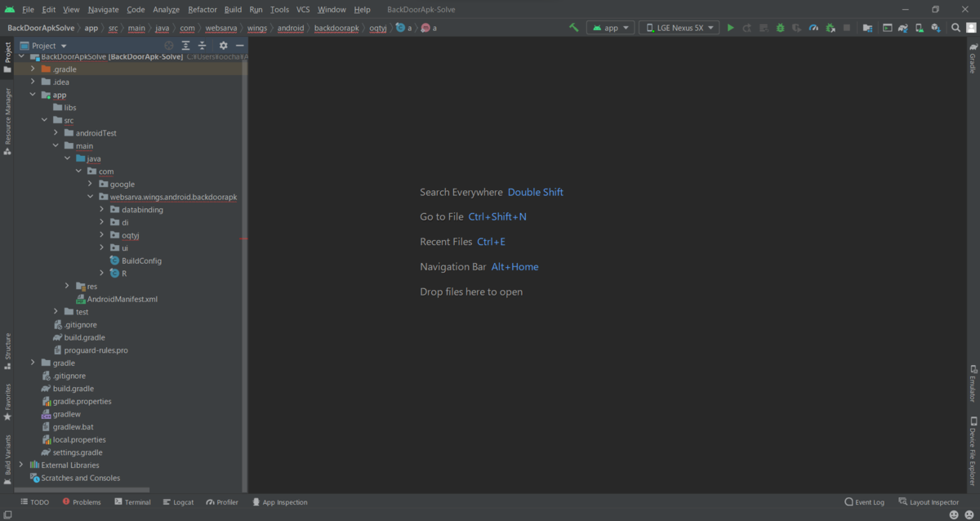Select AndroidManifest.xml in project tree
The width and height of the screenshot is (980, 521).
(116, 299)
